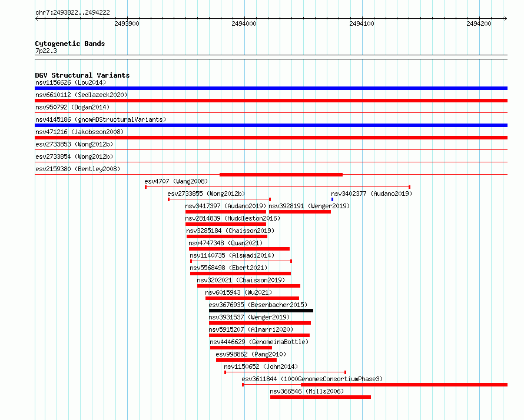Screen dimensions: 524x420
Task: Click red bar under nsv3202021
Action: (248, 286)
